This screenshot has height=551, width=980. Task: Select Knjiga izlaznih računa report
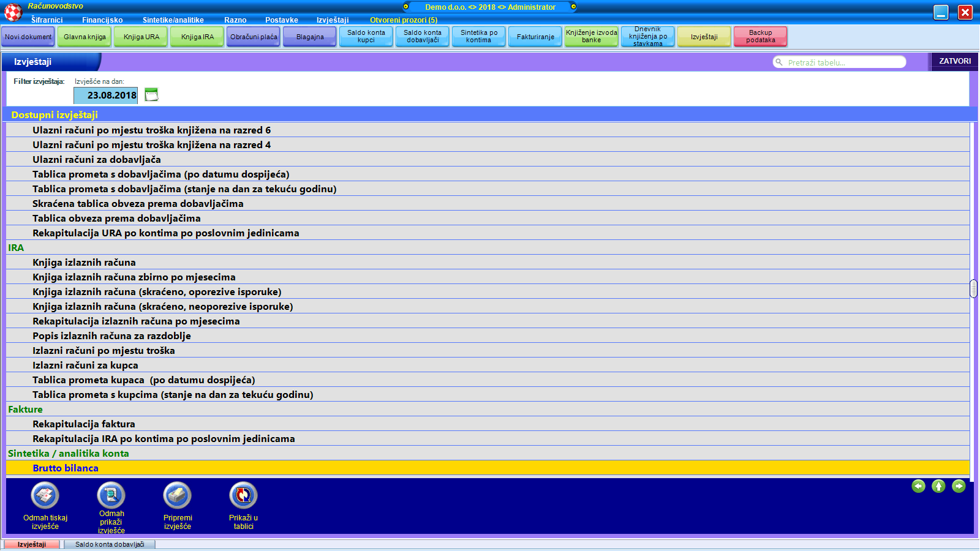click(84, 263)
